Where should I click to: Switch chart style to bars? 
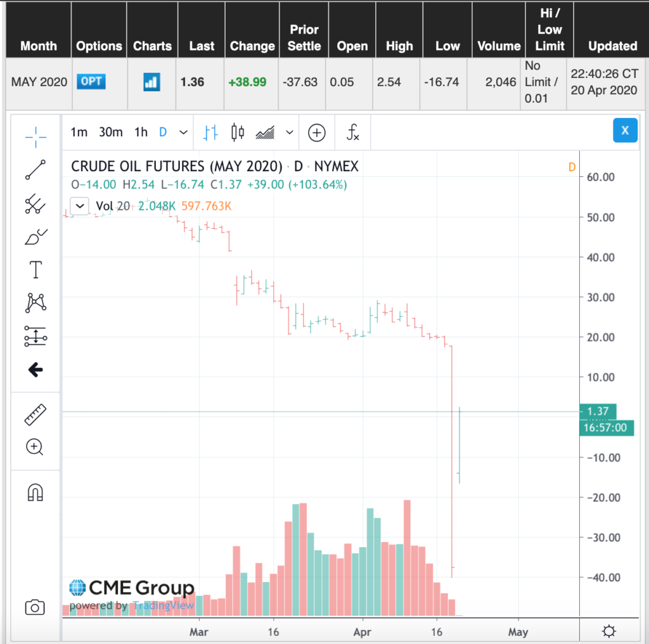[211, 132]
